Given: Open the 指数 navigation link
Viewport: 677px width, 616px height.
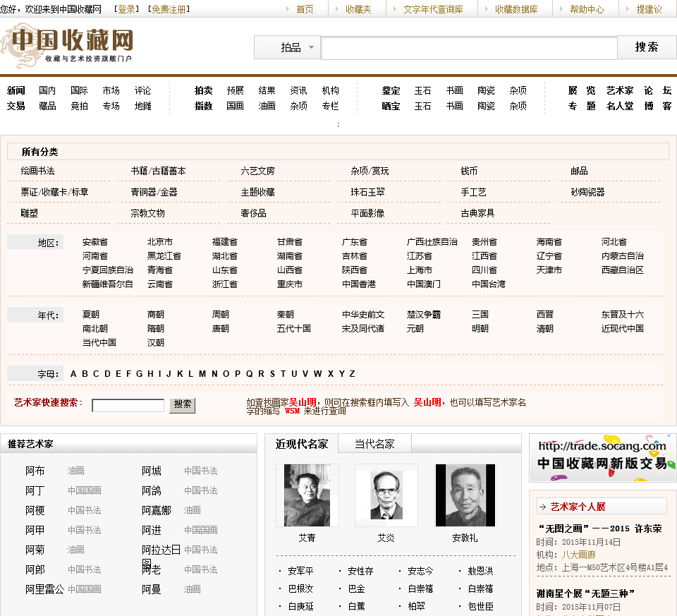Looking at the screenshot, I should 203,107.
